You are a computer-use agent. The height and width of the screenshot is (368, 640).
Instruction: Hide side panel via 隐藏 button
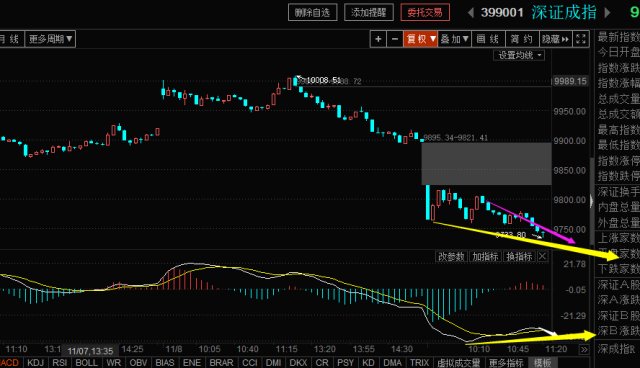point(556,39)
